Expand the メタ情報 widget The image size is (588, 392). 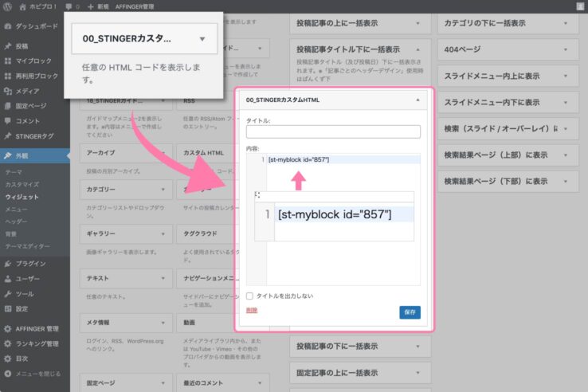[163, 323]
